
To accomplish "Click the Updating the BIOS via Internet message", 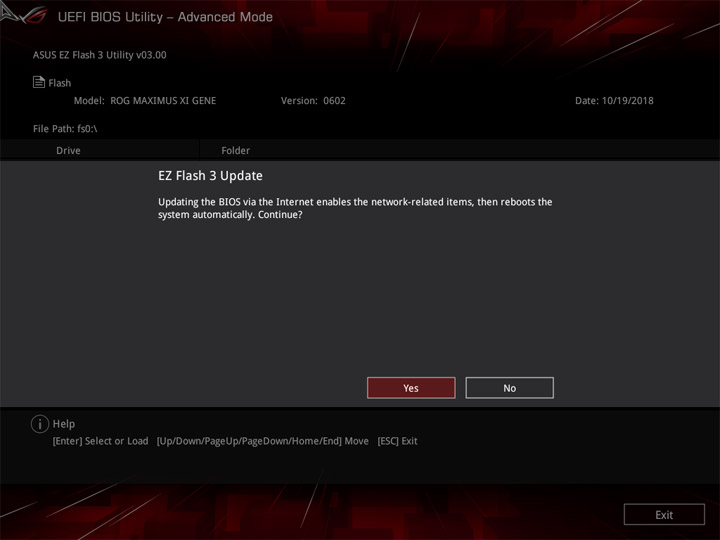I will tap(355, 208).
